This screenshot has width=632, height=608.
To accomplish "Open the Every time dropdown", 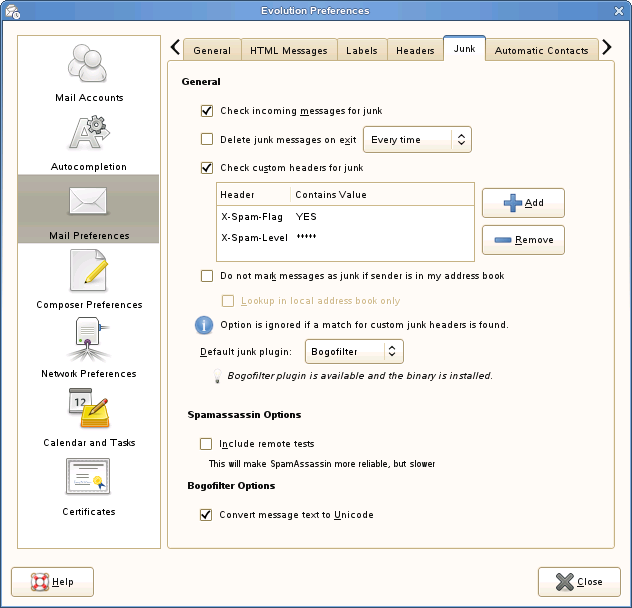I will (417, 140).
